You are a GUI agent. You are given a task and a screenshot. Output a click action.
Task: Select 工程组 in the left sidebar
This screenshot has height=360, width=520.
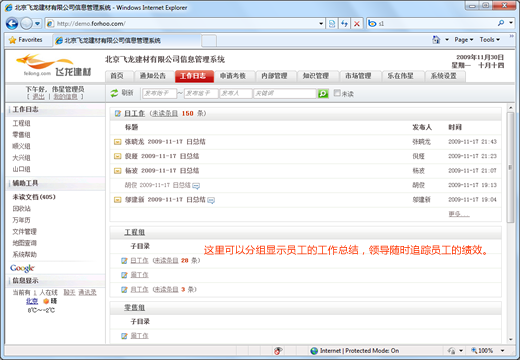click(21, 123)
